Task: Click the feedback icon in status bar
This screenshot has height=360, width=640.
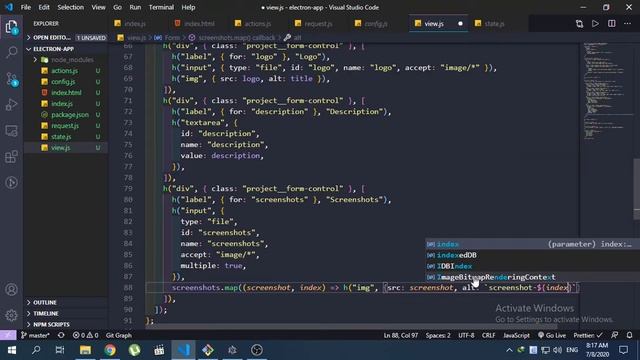Action: 615,335
